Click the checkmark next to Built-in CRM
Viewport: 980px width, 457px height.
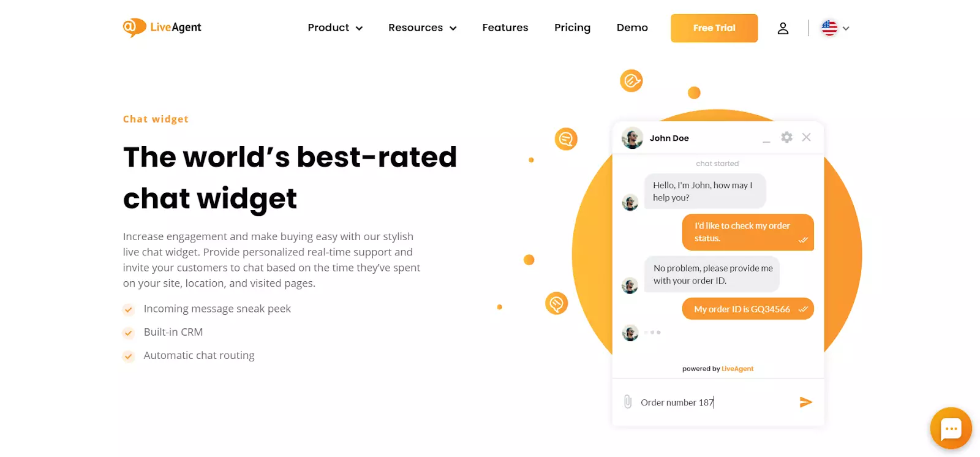tap(129, 333)
